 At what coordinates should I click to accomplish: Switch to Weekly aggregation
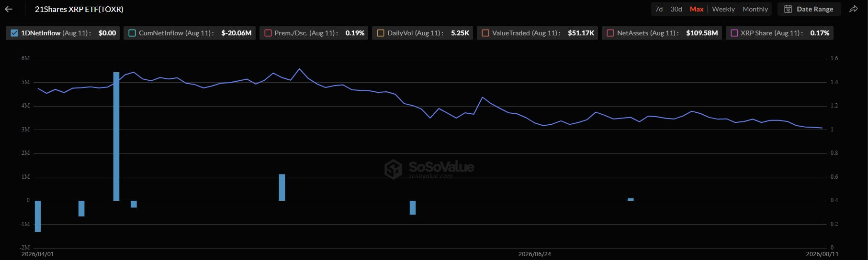coord(723,9)
